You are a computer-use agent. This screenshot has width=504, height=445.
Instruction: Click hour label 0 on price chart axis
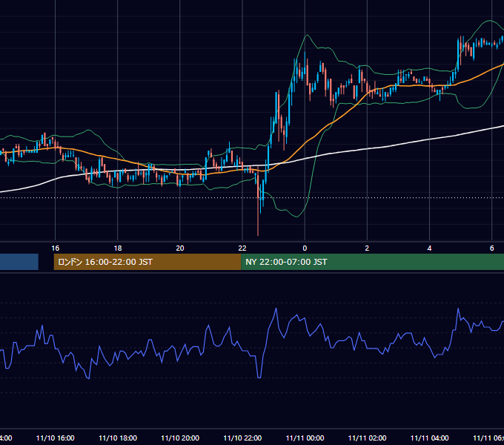305,248
